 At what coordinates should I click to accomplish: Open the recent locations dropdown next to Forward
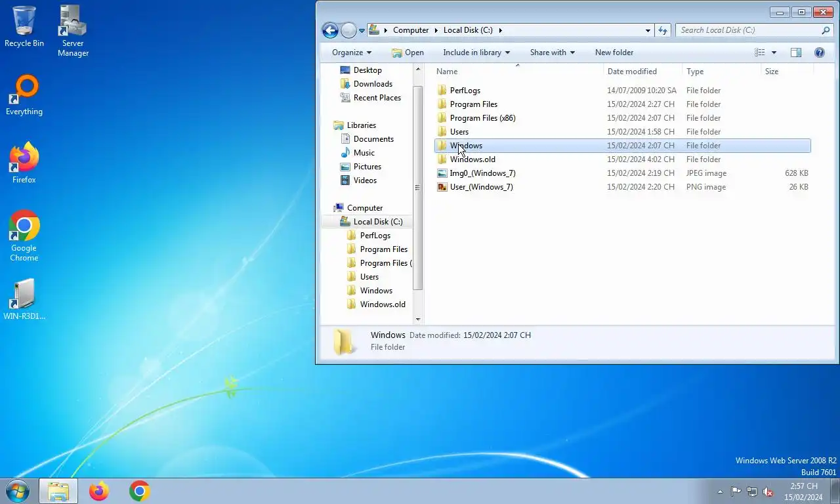362,30
